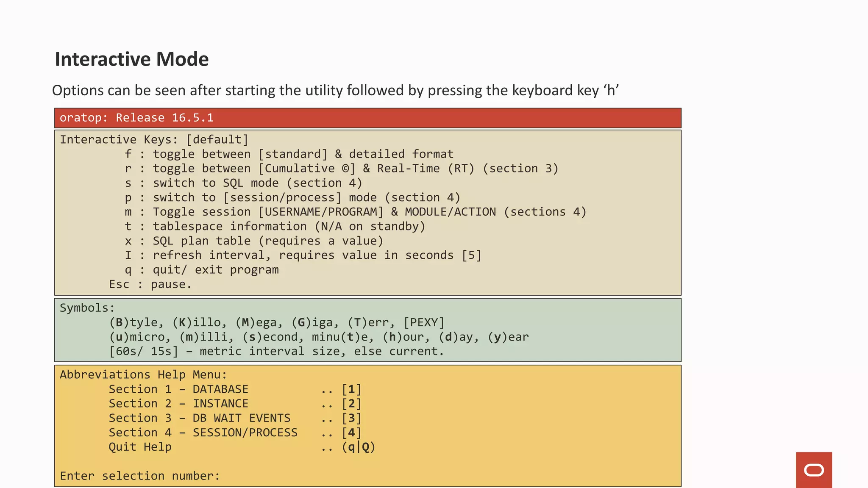Click the '[1]' selection number
The image size is (868, 488).
tap(351, 389)
